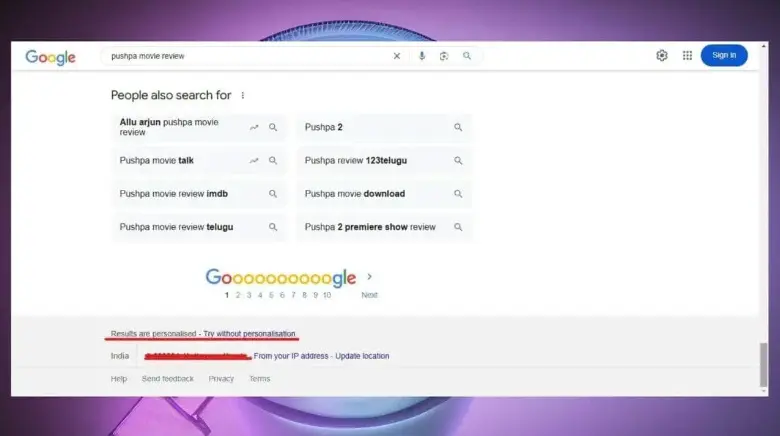
Task: Select Pushpa movie download suggestion
Action: tap(384, 194)
